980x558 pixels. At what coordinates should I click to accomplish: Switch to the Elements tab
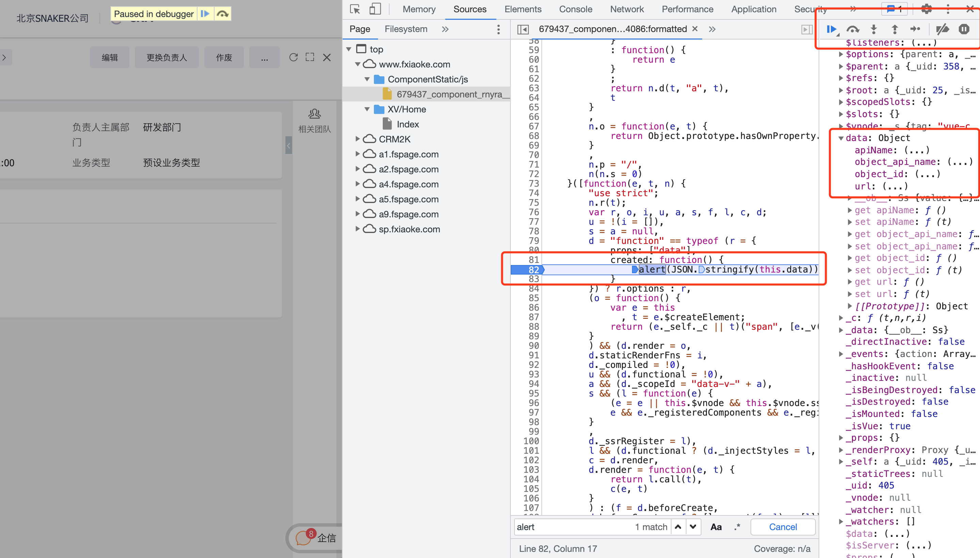point(523,9)
